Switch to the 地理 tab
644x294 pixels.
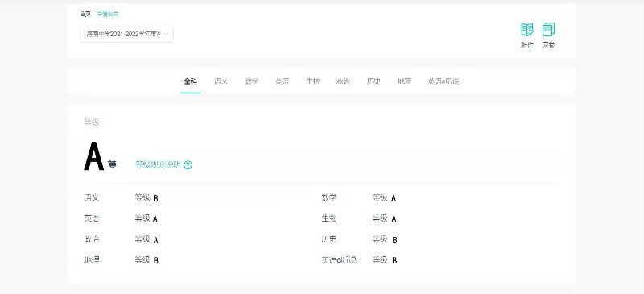pos(404,81)
